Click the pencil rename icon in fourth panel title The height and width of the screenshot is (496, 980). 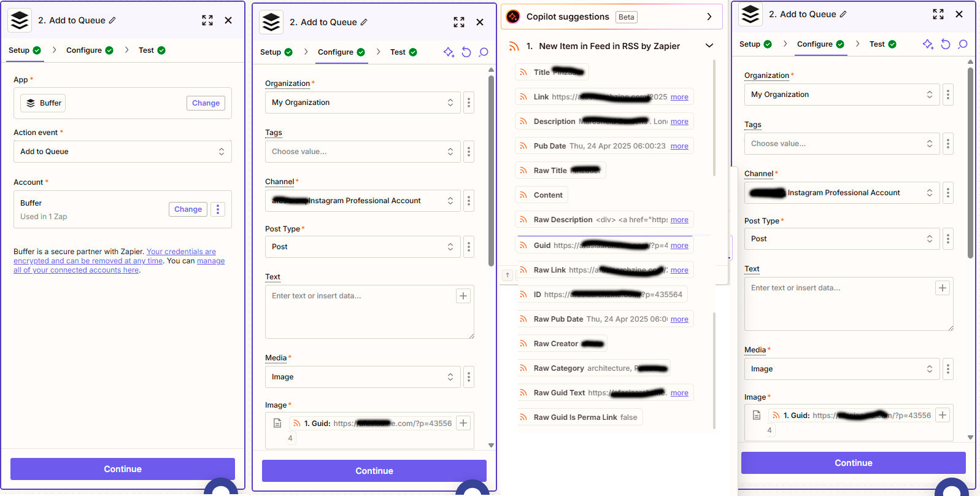pyautogui.click(x=843, y=14)
